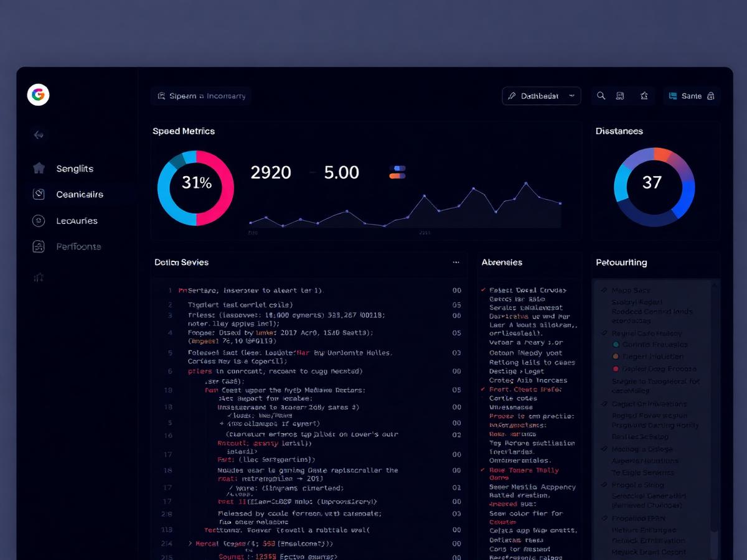Click the icon beside Perffoonte

39,246
